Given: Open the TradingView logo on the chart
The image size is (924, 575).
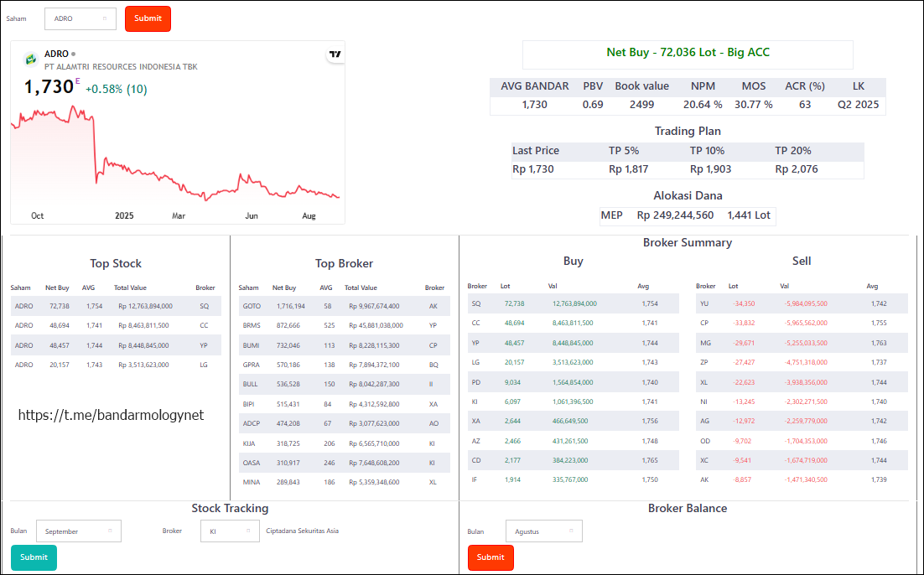Looking at the screenshot, I should click(335, 54).
